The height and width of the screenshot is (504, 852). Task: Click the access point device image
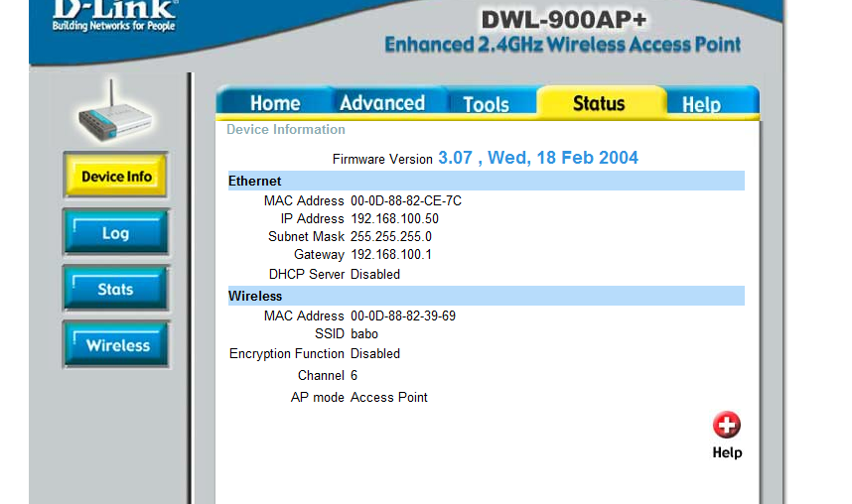pyautogui.click(x=114, y=113)
